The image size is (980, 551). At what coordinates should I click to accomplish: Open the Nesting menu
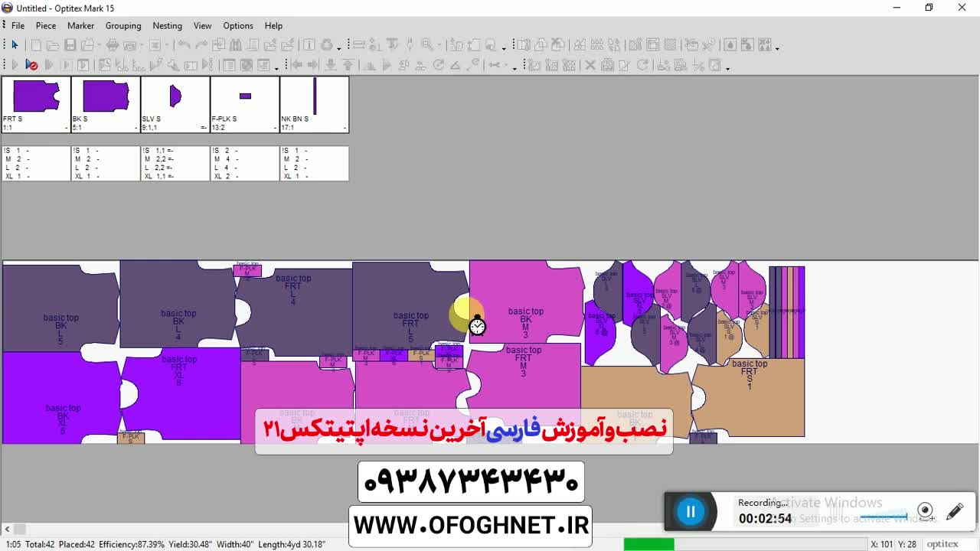coord(167,25)
